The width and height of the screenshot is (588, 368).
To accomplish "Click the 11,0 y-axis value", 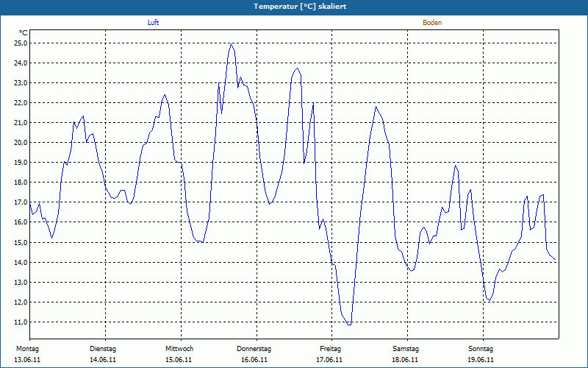I will point(21,322).
